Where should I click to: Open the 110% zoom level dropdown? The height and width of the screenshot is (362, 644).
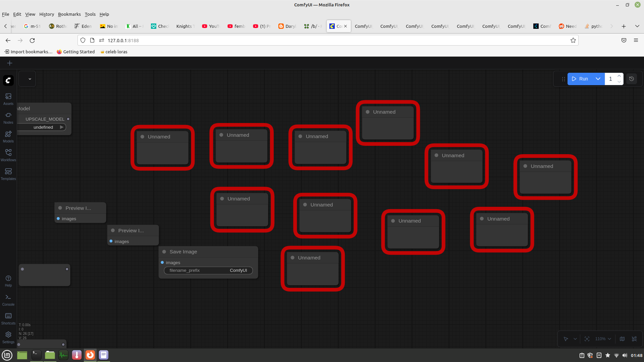click(603, 339)
